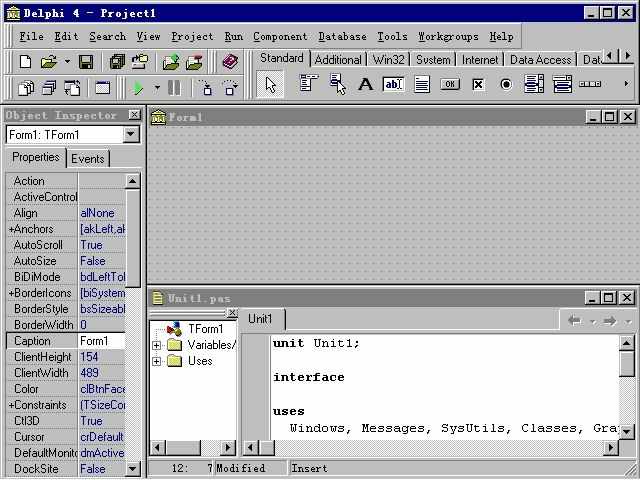
Task: Click the Unit1 editor tab
Action: pyautogui.click(x=260, y=319)
